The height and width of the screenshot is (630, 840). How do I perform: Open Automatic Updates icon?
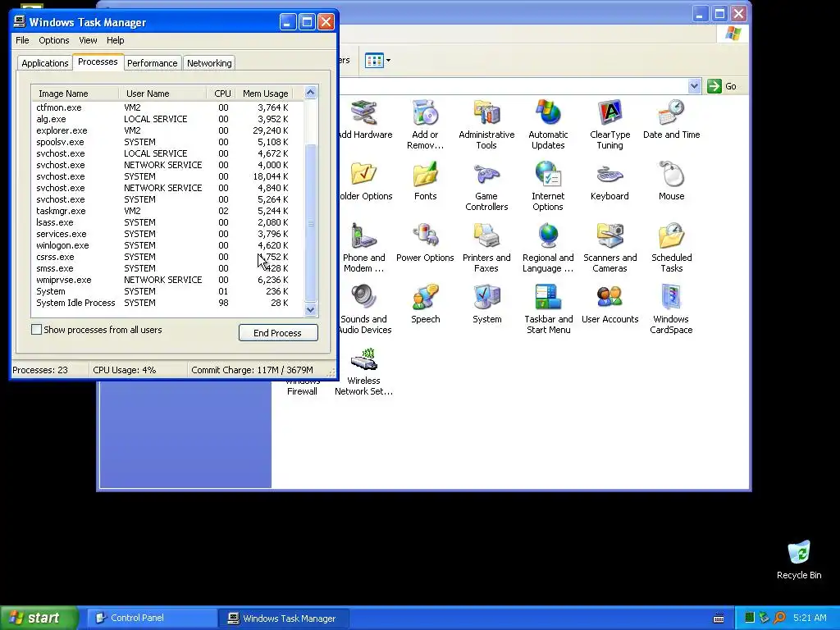(x=548, y=125)
